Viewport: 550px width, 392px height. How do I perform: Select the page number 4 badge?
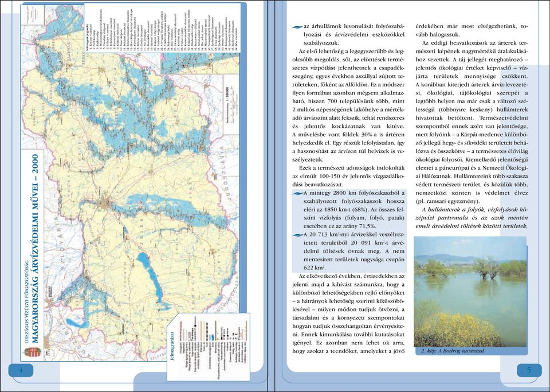tap(21, 370)
